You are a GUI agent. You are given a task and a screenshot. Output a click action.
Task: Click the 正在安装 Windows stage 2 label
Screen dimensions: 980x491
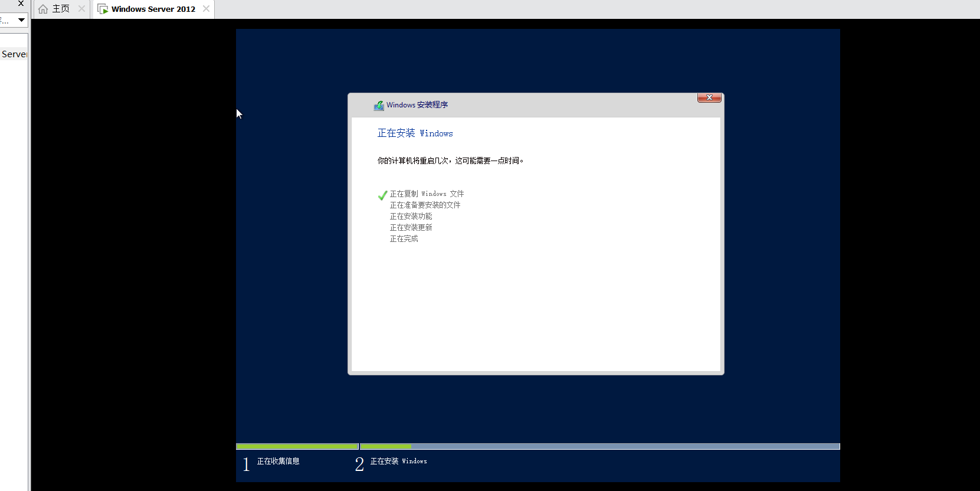click(398, 461)
